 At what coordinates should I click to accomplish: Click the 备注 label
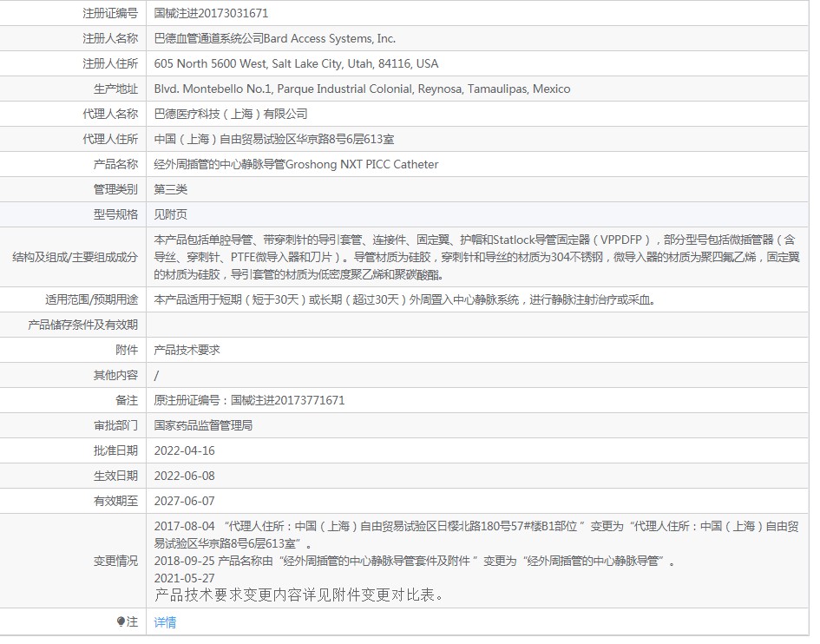pos(127,400)
